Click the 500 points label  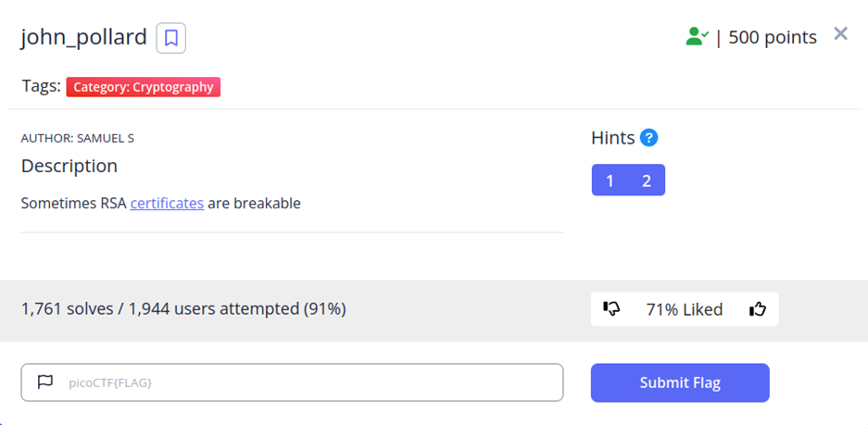pyautogui.click(x=773, y=37)
